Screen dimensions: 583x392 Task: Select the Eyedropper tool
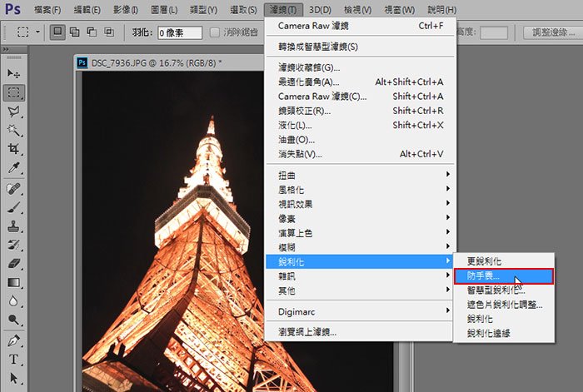click(14, 168)
